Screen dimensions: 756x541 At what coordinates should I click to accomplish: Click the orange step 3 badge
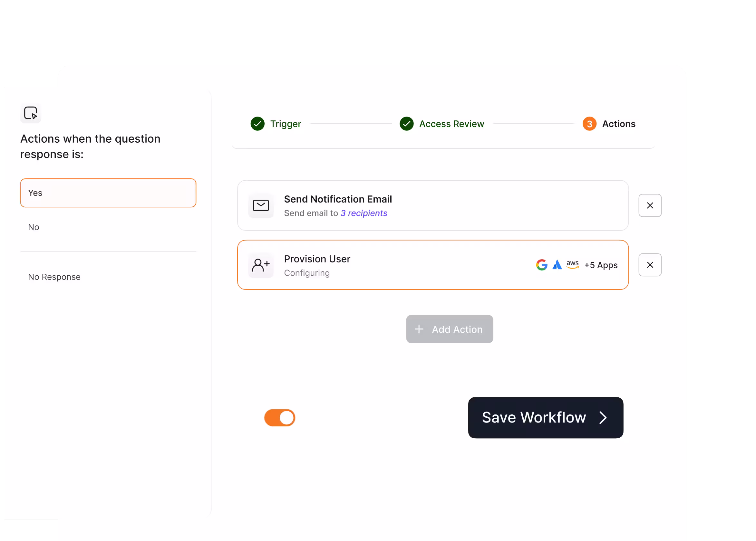[589, 124]
